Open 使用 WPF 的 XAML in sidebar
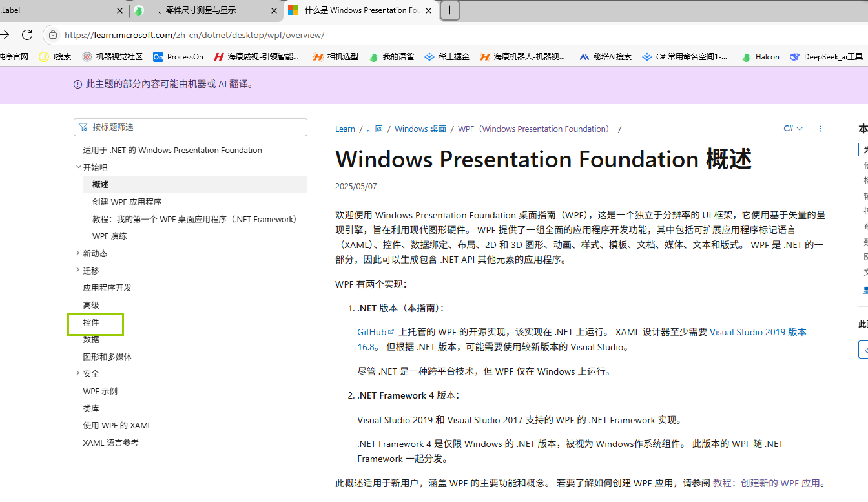868x502 pixels. pyautogui.click(x=118, y=425)
